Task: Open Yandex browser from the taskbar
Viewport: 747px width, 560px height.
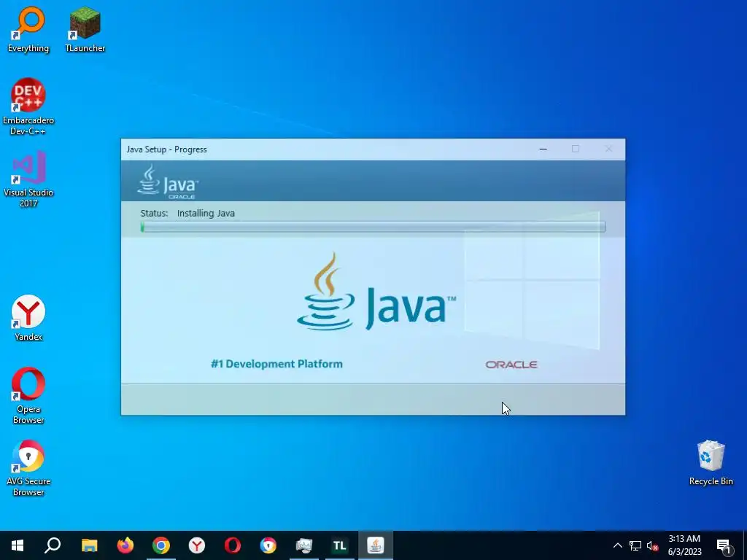Action: [197, 545]
